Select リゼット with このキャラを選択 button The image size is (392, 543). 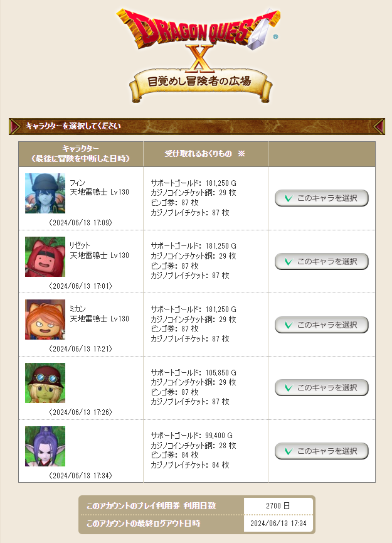pos(321,262)
